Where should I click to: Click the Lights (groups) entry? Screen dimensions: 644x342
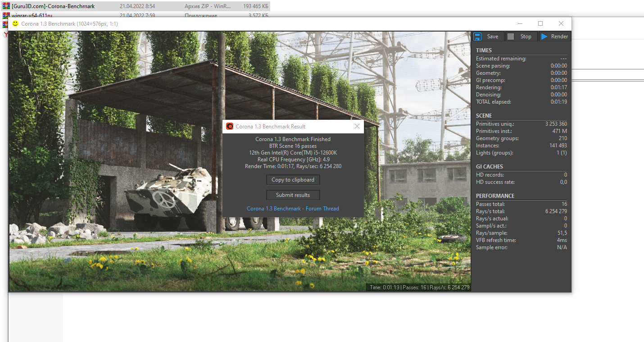(x=522, y=153)
